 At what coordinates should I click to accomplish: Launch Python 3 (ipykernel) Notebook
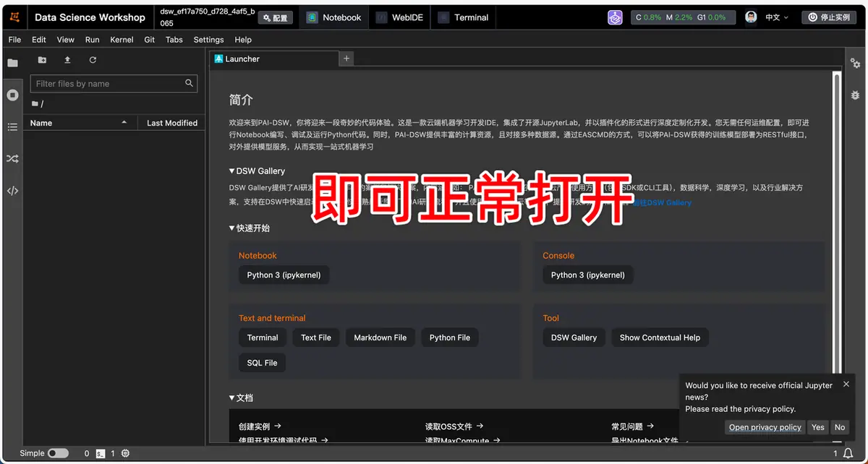[x=284, y=275]
